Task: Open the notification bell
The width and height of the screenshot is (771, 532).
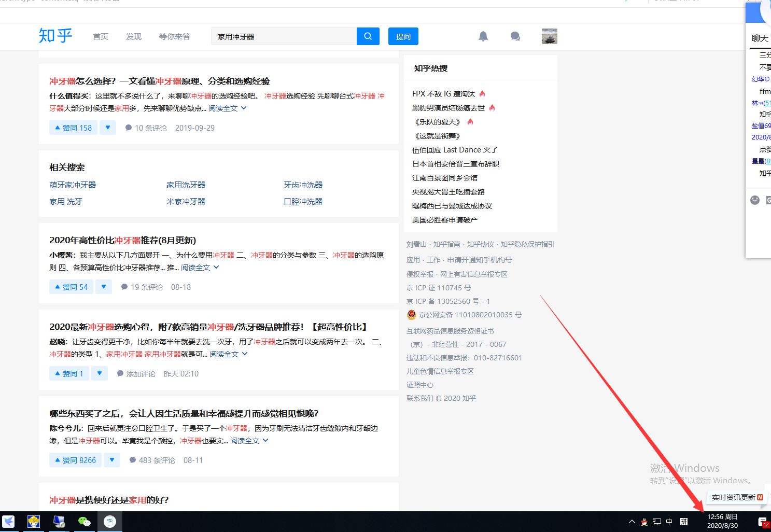Action: click(483, 36)
